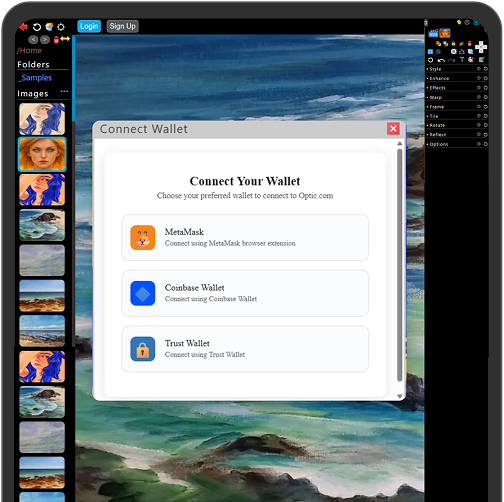This screenshot has width=504, height=502.
Task: Click the yellow double-arrow width icon
Action: coord(65,39)
